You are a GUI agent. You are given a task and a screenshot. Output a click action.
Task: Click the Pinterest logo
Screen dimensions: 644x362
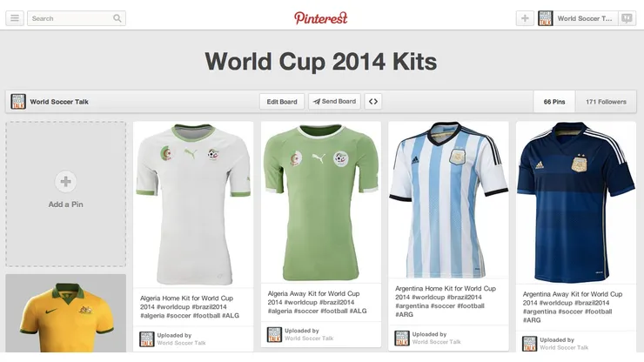(321, 18)
